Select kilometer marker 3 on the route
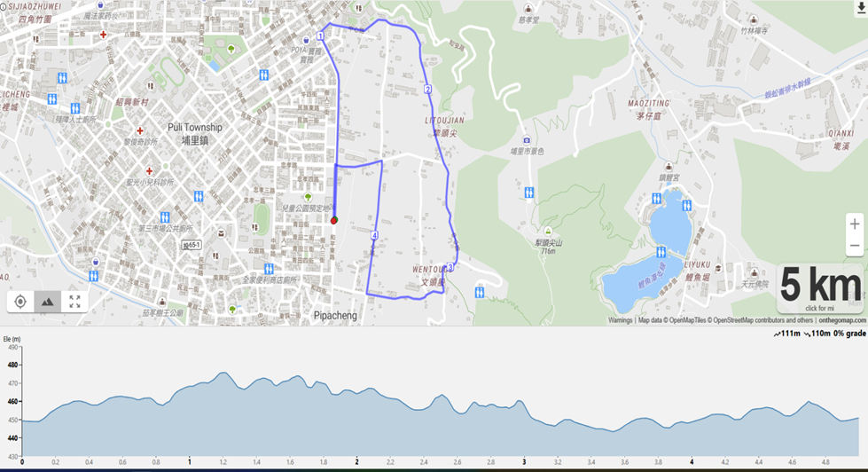Image resolution: width=868 pixels, height=472 pixels. (x=450, y=268)
